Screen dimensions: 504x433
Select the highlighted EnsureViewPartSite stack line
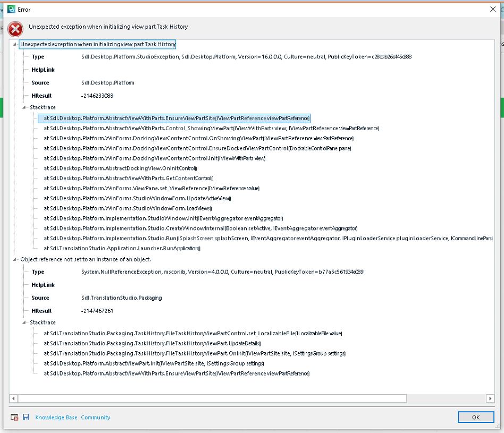click(175, 118)
